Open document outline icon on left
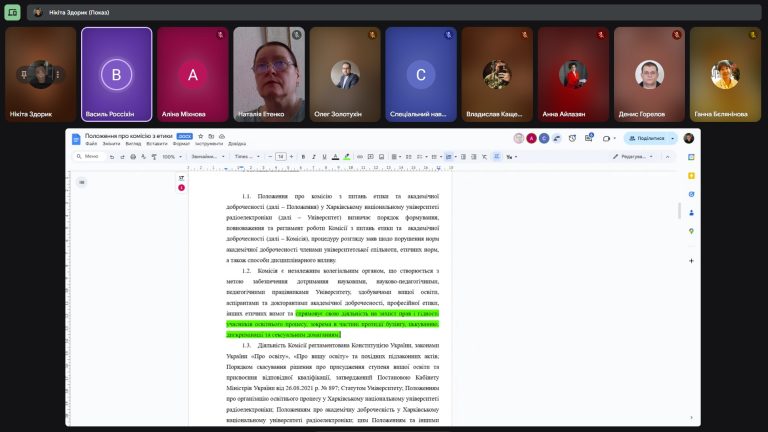Image resolution: width=768 pixels, height=432 pixels. click(x=81, y=182)
